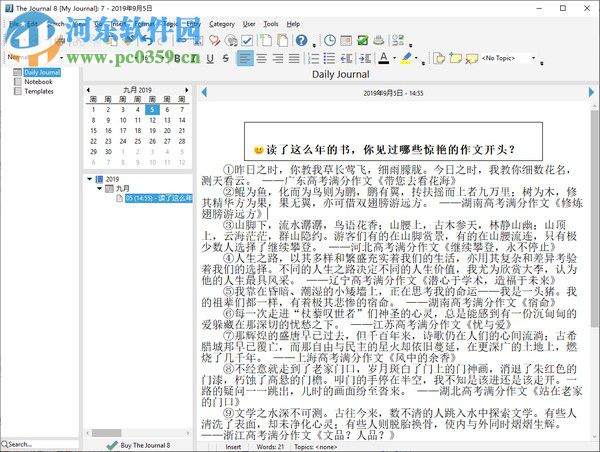Image resolution: width=600 pixels, height=452 pixels.
Task: Select Daily Journal in the sidebar
Action: pos(42,72)
